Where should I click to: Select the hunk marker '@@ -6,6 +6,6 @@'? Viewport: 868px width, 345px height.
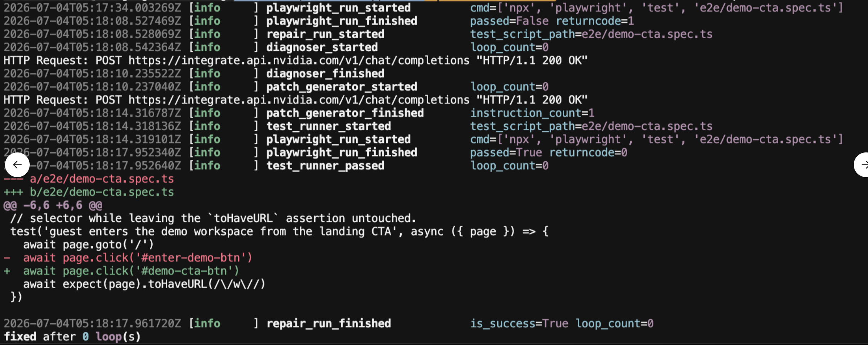point(53,205)
